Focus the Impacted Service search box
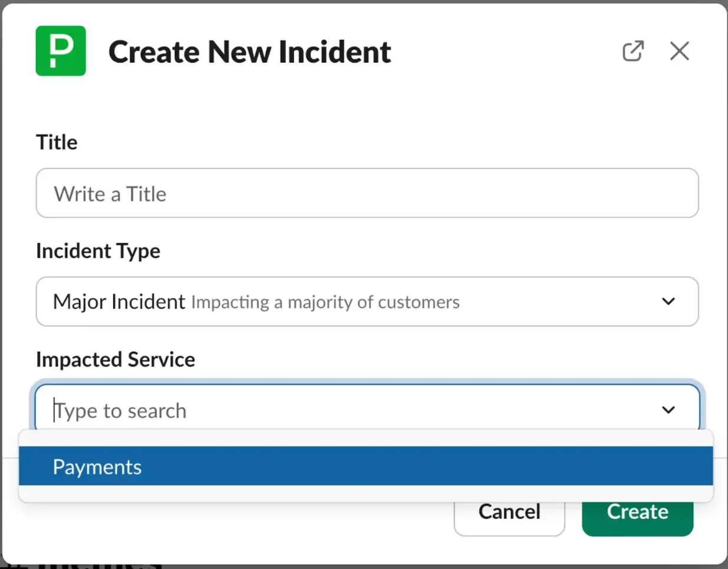Image resolution: width=728 pixels, height=569 pixels. click(354, 410)
